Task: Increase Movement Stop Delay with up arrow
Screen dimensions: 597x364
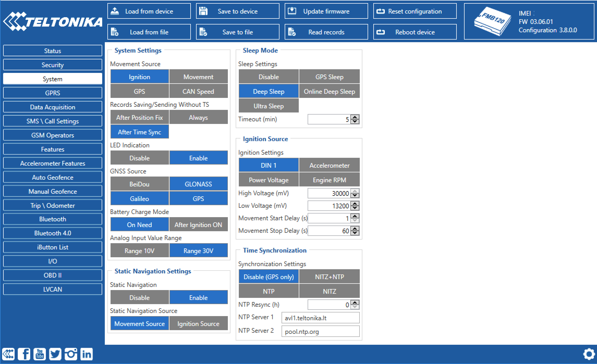Action: pyautogui.click(x=355, y=229)
